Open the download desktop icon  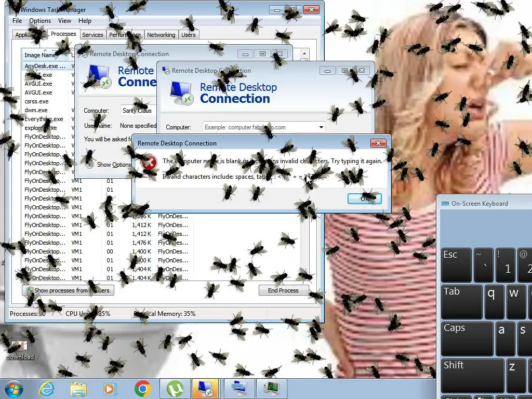click(x=20, y=351)
